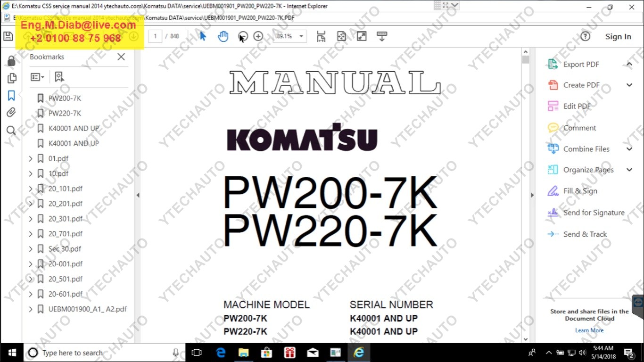Activate the Hand pan tool
Screen dimensions: 644x362
[223, 36]
